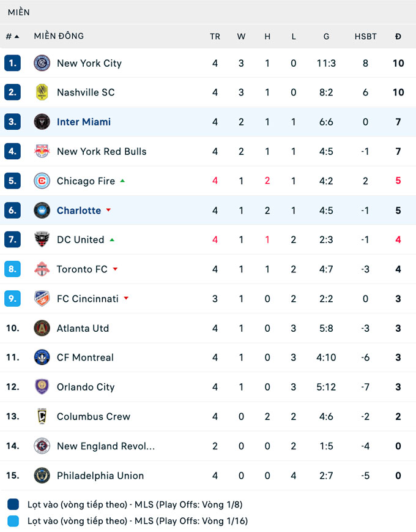Click Chicago Fire's green up-trend arrow
The image size is (416, 532).
pos(122,181)
